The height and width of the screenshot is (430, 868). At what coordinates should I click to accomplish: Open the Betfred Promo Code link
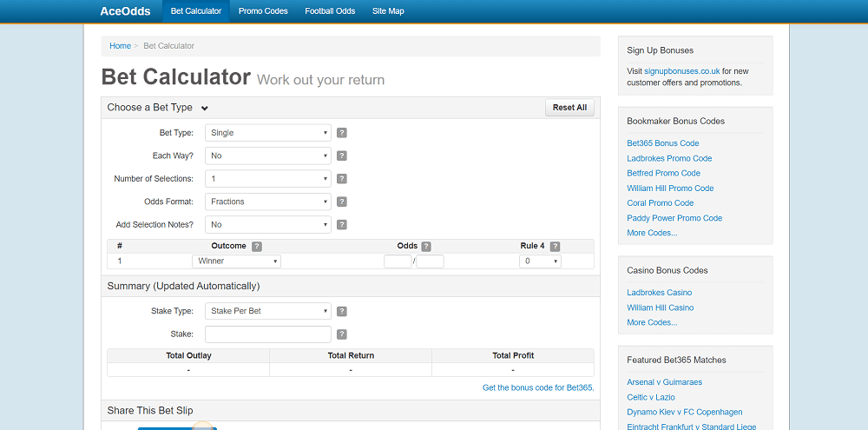pos(664,173)
